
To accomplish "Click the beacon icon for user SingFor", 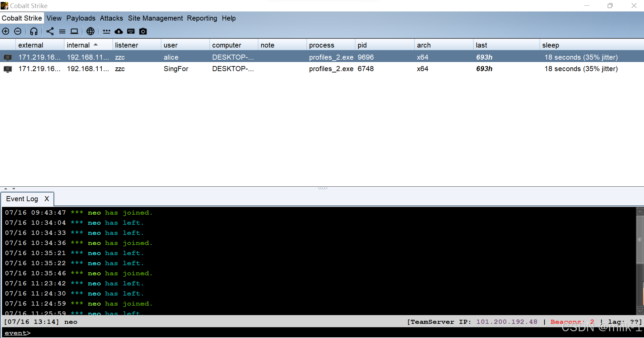I will [7, 69].
